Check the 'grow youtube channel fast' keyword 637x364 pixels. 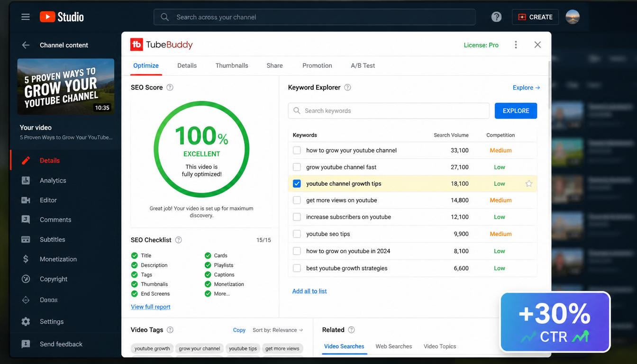point(297,167)
